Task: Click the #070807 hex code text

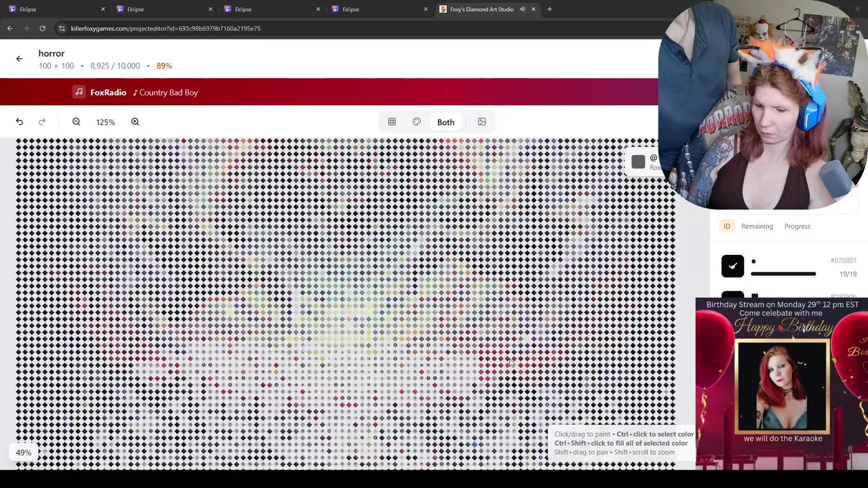Action: point(844,260)
